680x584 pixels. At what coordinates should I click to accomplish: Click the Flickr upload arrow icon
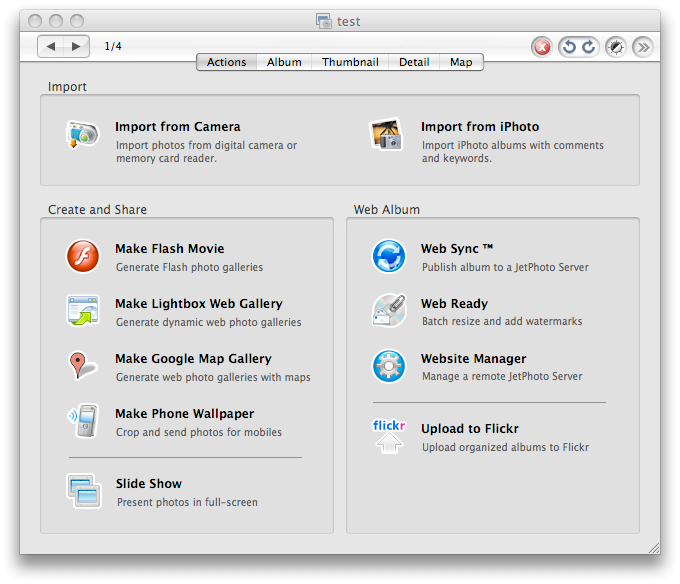click(x=389, y=436)
